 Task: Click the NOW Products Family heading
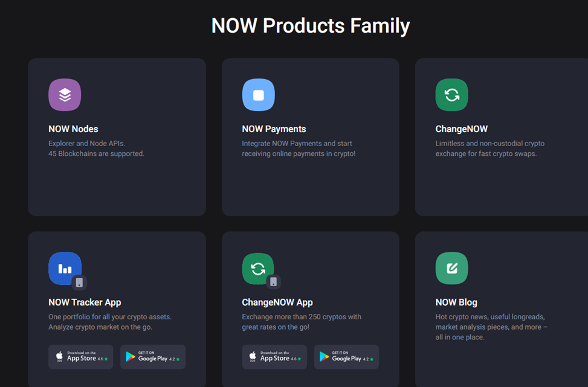click(x=311, y=26)
